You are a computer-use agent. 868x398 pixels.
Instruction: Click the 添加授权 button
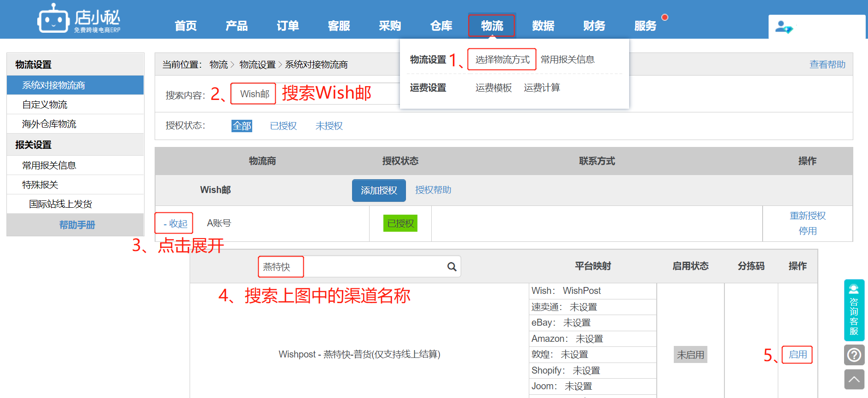tap(379, 190)
